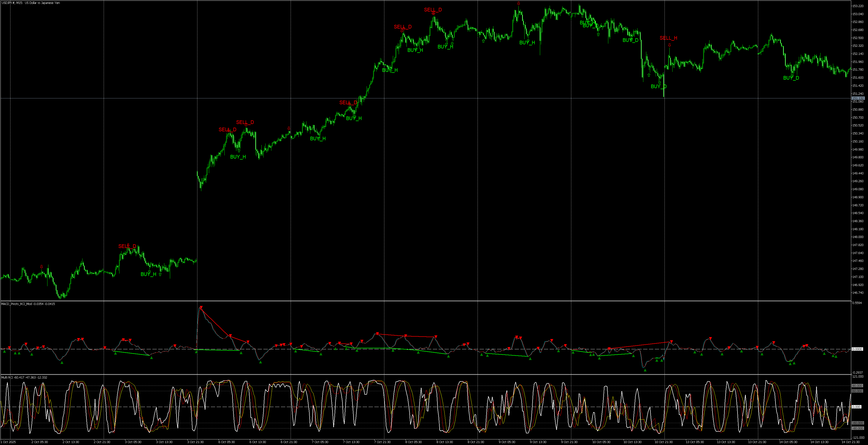Click the MACD_Pivots_RCI_Mod indicator label
868x445 pixels.
pos(17,304)
